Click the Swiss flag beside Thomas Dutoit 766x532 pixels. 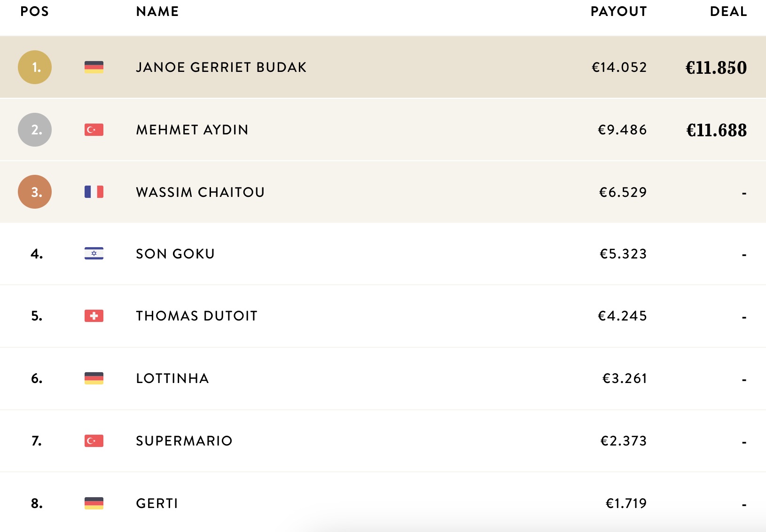(94, 316)
